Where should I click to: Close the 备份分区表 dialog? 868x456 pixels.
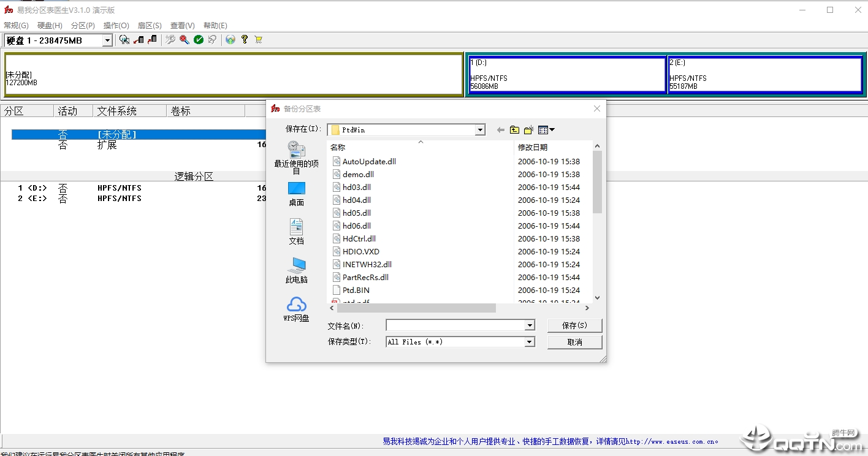(597, 108)
